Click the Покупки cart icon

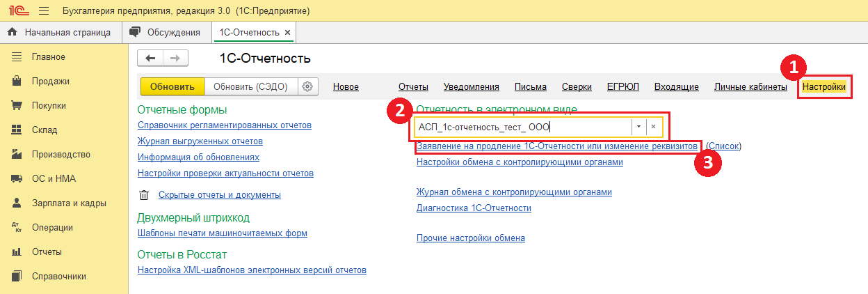pos(17,105)
